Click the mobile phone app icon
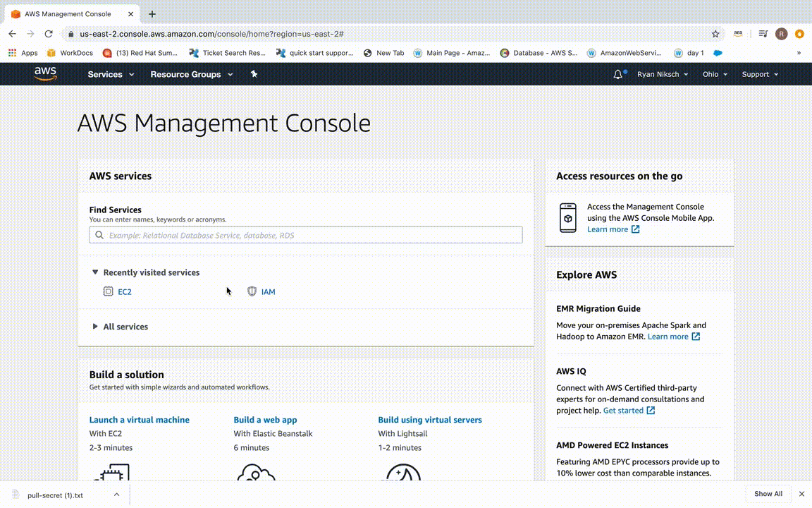Screen dimensions: 812x508 [x=568, y=218]
